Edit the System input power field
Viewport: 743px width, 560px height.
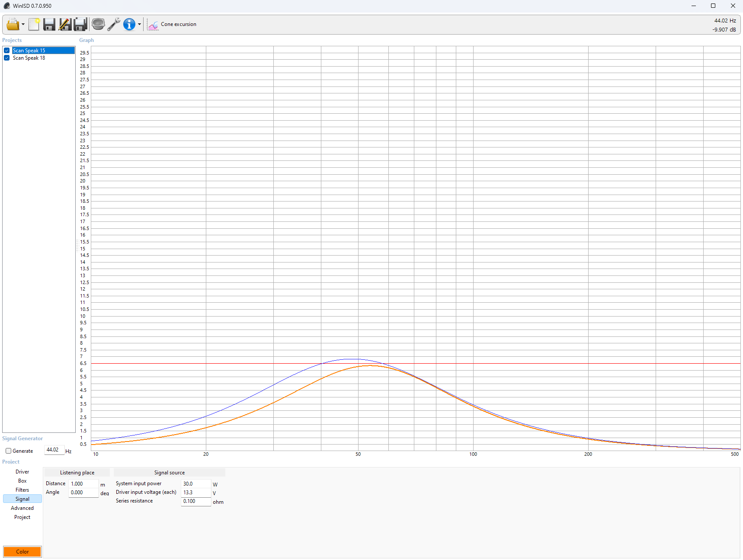click(196, 484)
